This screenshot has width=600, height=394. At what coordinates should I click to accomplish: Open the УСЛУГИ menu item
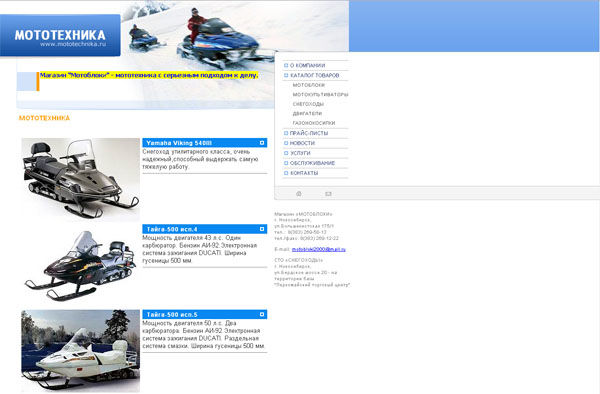(x=300, y=153)
